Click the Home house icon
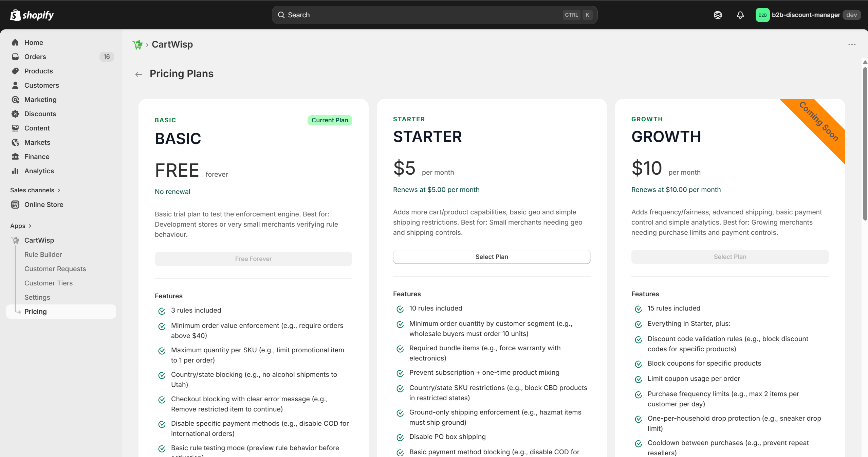The width and height of the screenshot is (868, 457). pyautogui.click(x=15, y=42)
